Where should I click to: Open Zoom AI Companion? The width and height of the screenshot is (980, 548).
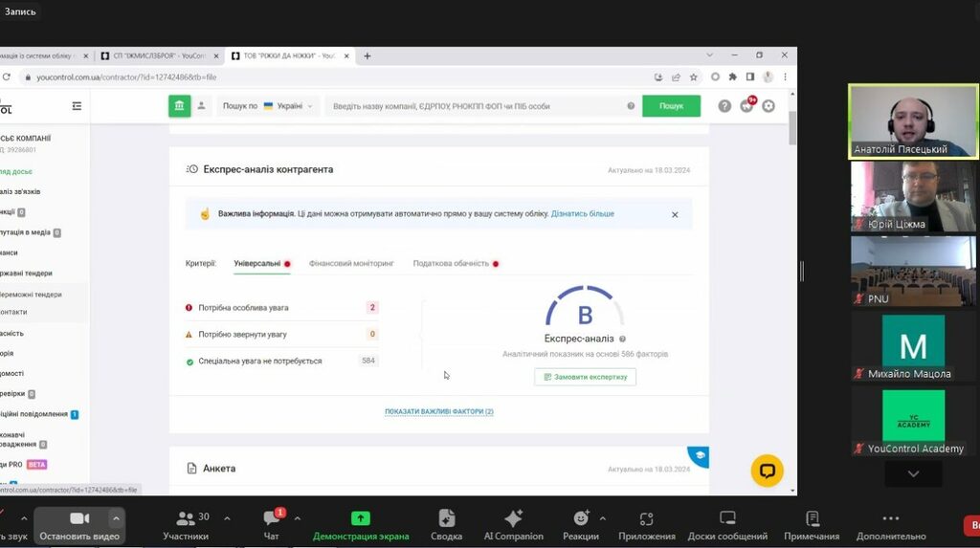click(513, 524)
